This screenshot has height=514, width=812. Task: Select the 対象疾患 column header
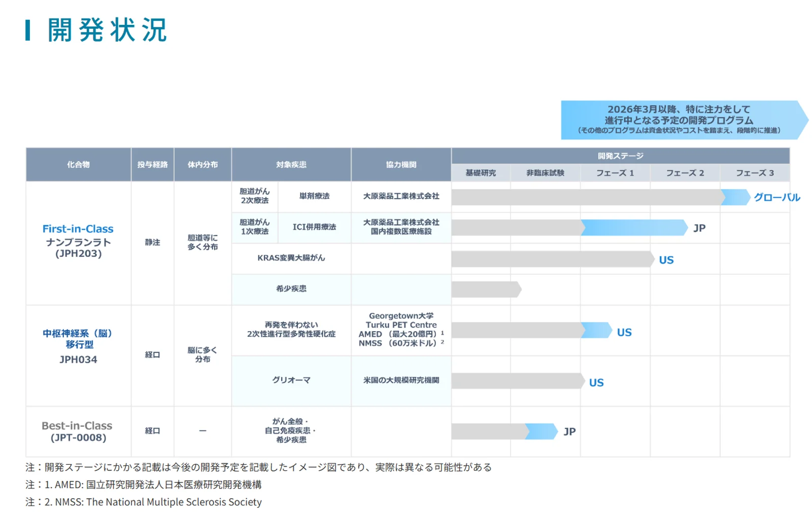point(291,165)
